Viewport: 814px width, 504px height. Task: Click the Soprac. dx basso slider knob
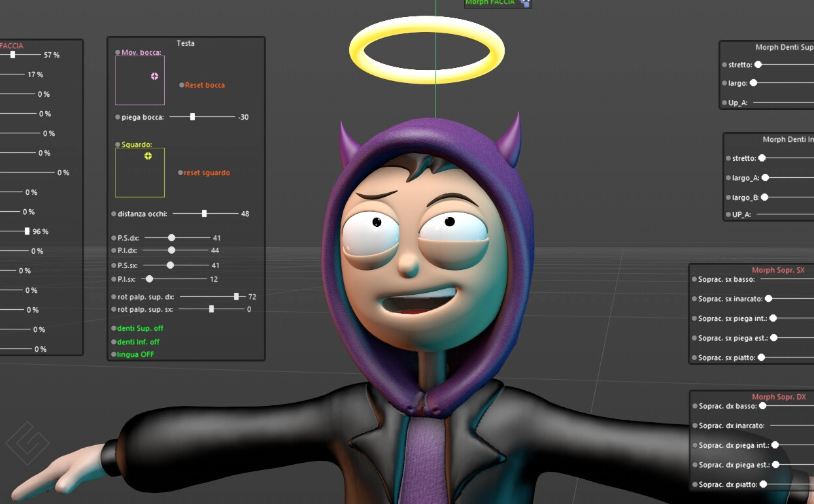[x=762, y=406]
